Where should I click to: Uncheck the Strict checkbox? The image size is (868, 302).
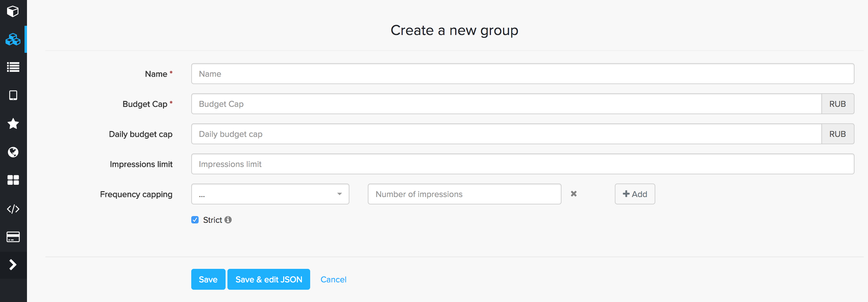pyautogui.click(x=195, y=220)
